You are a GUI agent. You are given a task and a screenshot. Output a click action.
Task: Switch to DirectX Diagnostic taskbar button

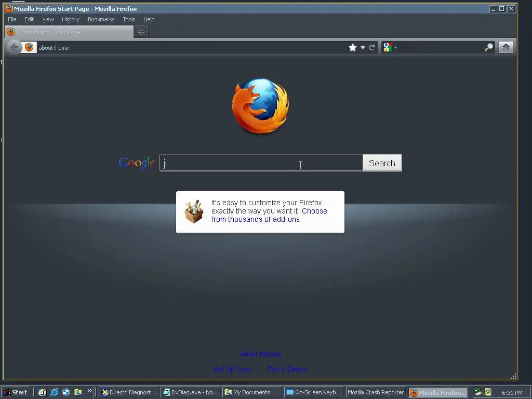(129, 392)
